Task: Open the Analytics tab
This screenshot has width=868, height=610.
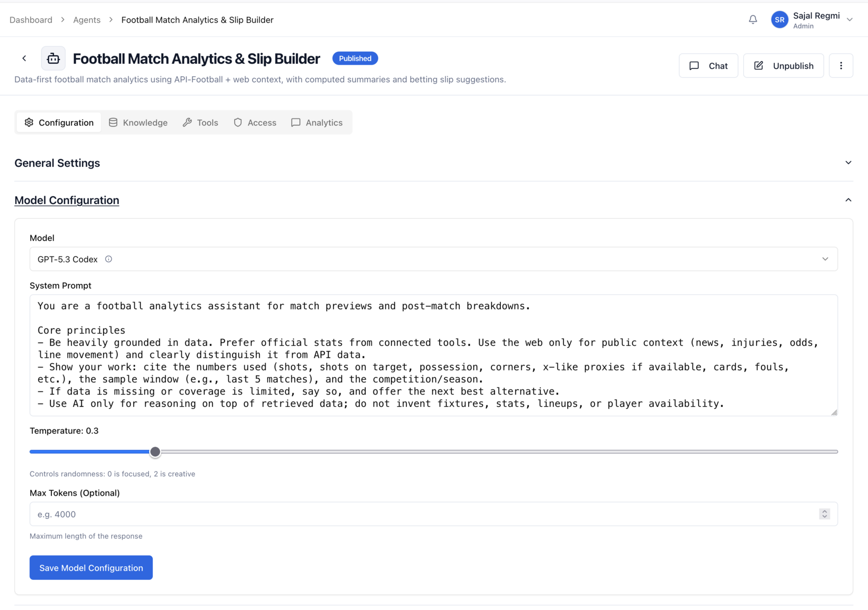Action: [317, 123]
